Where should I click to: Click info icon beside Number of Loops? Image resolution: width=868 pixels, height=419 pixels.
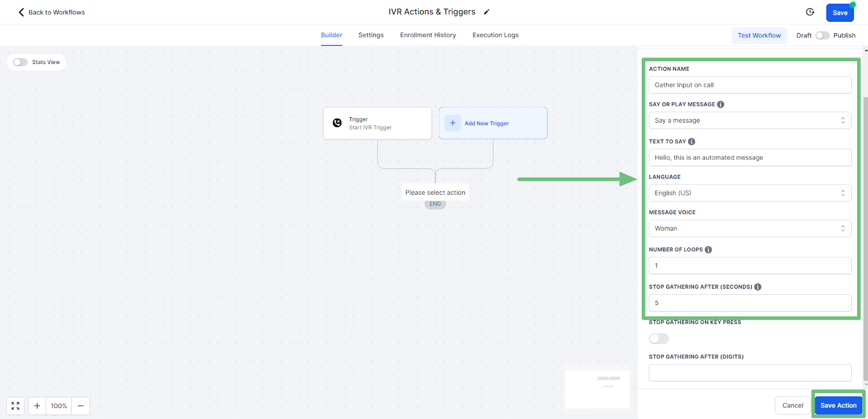click(x=708, y=250)
